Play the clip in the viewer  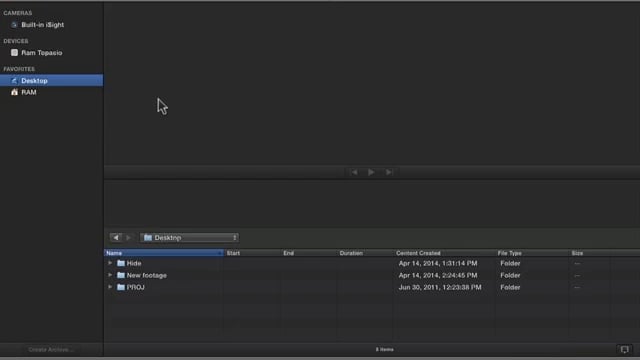pyautogui.click(x=371, y=172)
